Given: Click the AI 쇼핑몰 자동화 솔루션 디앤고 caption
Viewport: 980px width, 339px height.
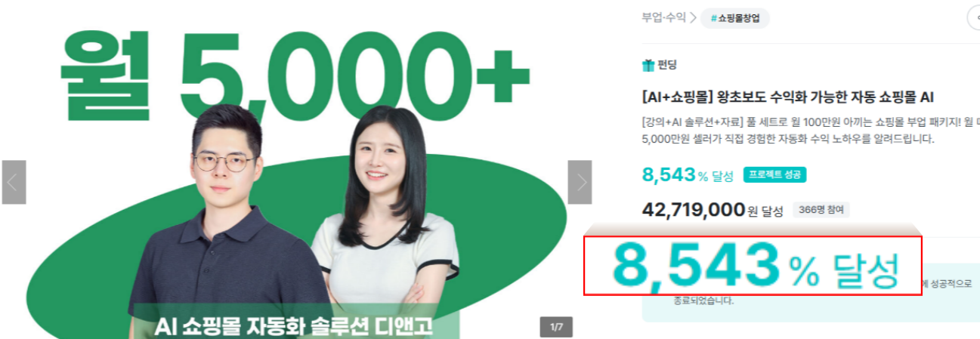Looking at the screenshot, I should [x=294, y=327].
